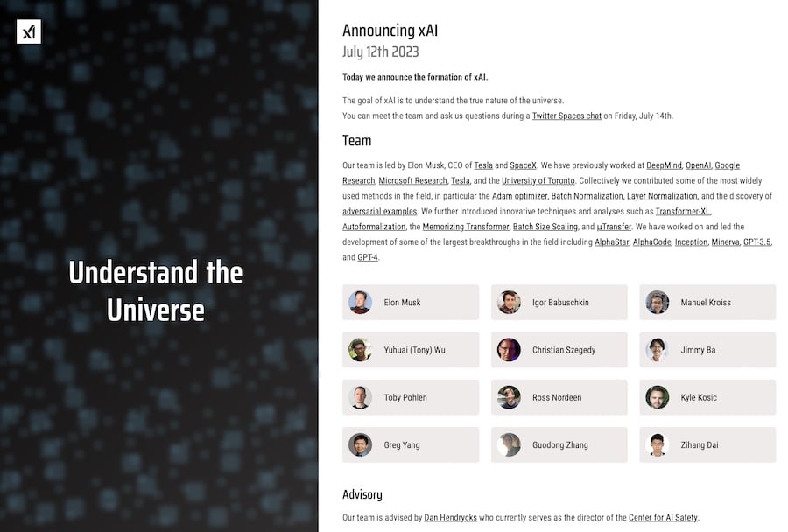Open Elon Musk's profile photo
788x532 pixels.
[x=361, y=303]
